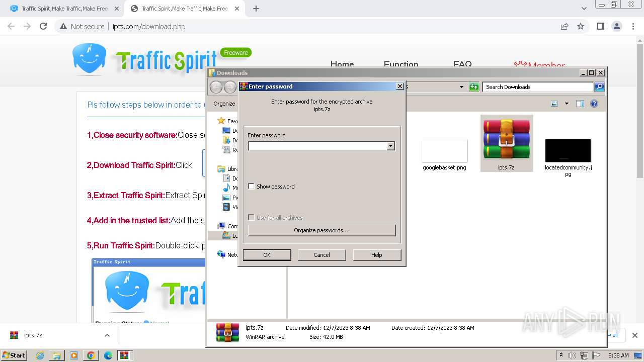Open the Windows Start menu
The width and height of the screenshot is (644, 362).
pyautogui.click(x=14, y=355)
